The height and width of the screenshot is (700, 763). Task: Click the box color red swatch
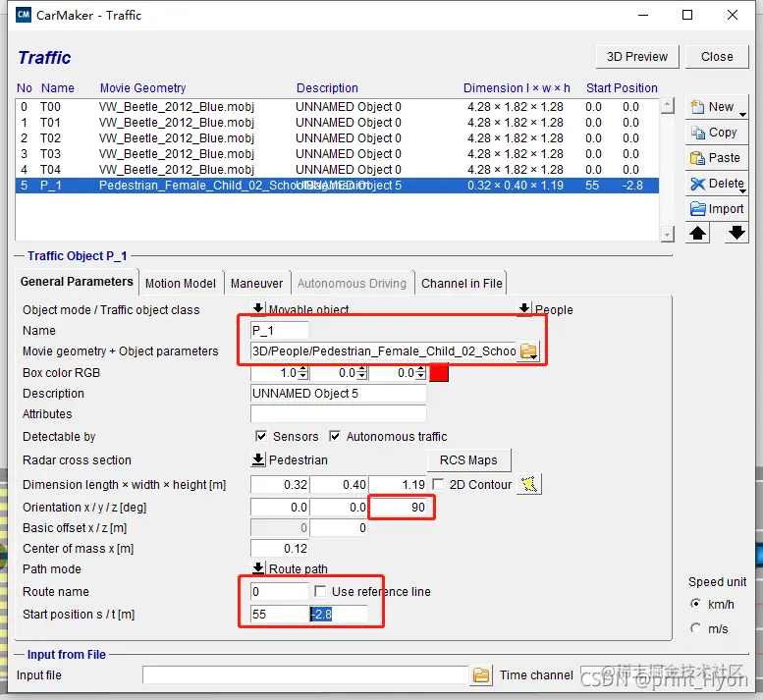pos(439,373)
